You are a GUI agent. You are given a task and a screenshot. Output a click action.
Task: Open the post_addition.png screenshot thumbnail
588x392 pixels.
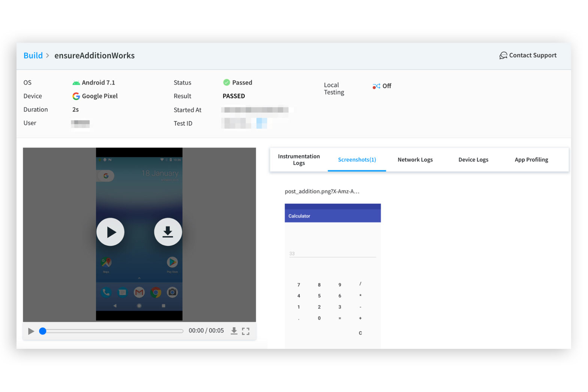click(333, 276)
